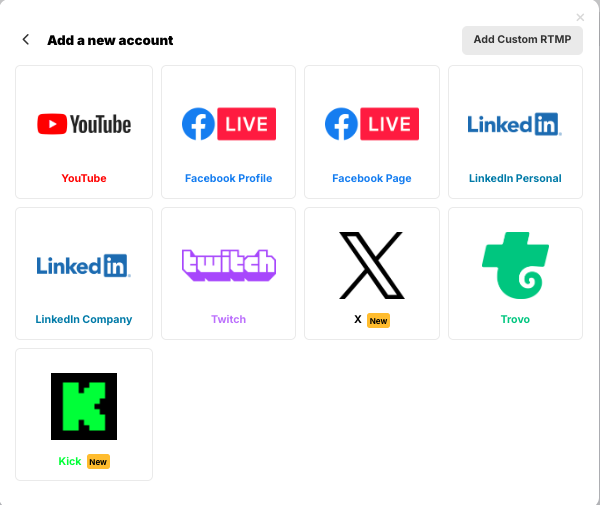Viewport: 600px width, 505px height.
Task: Click the New badge beside X
Action: coord(378,321)
